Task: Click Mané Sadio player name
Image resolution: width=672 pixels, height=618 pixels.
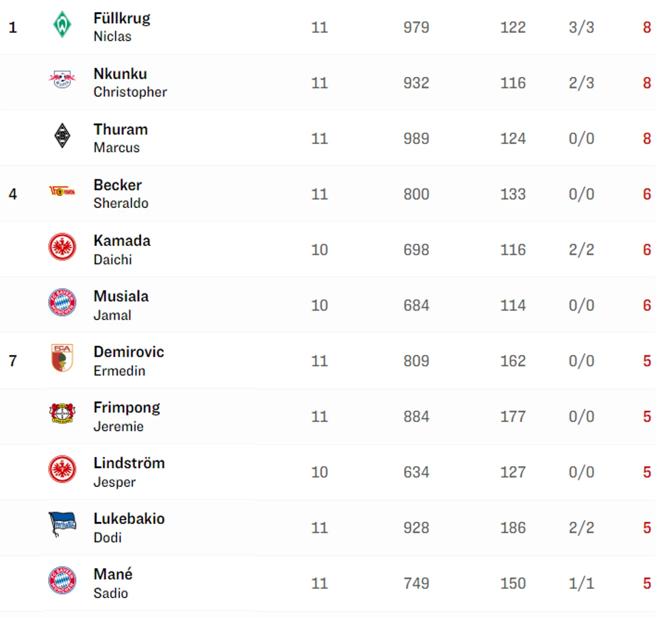Action: [113, 583]
